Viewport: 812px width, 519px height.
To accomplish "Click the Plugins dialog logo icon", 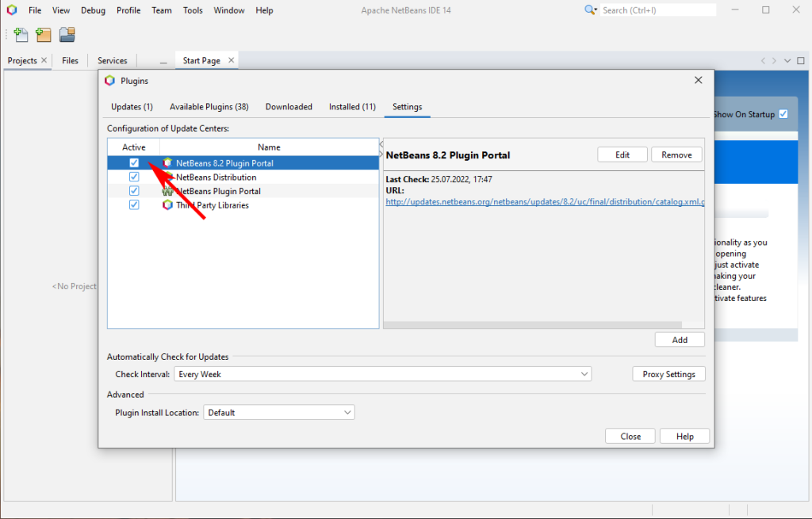I will tap(109, 81).
